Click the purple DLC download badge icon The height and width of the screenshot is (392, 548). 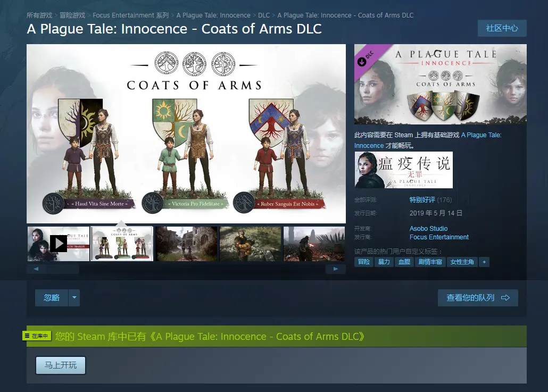[362, 62]
